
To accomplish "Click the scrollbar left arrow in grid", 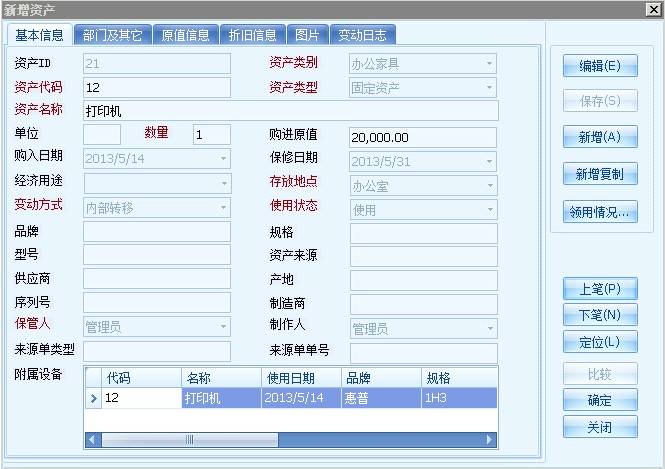I will 92,440.
